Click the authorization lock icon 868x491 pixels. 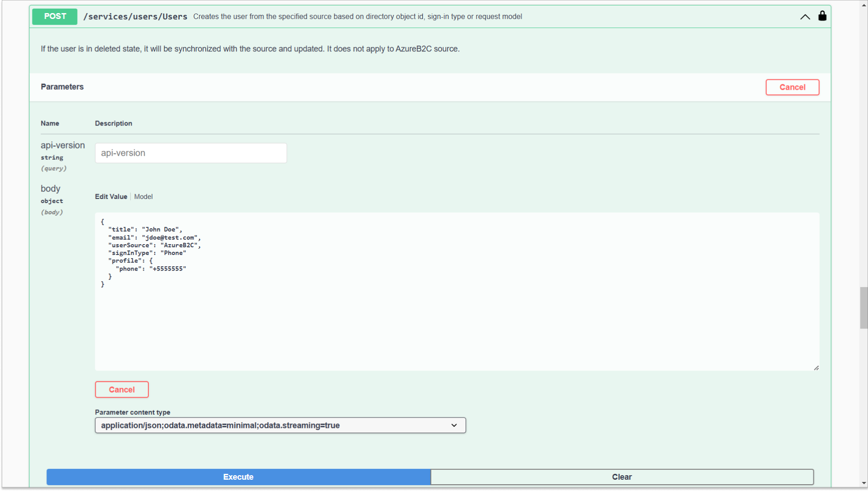[822, 16]
